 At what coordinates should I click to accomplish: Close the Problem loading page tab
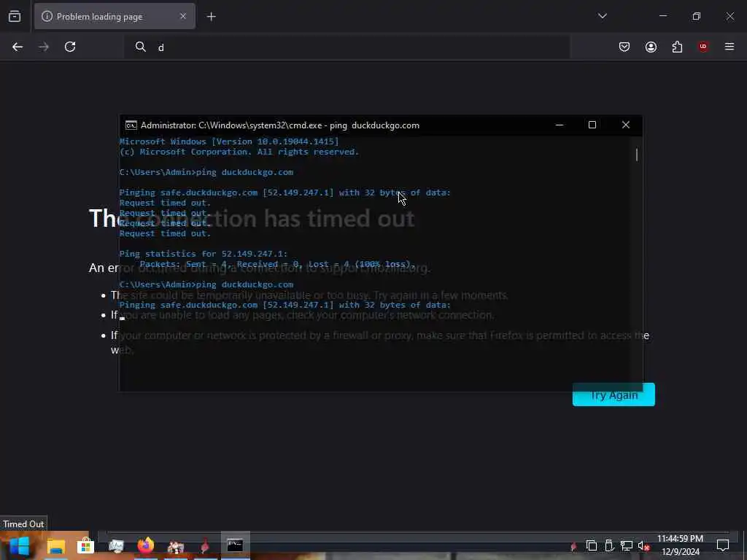coord(183,17)
